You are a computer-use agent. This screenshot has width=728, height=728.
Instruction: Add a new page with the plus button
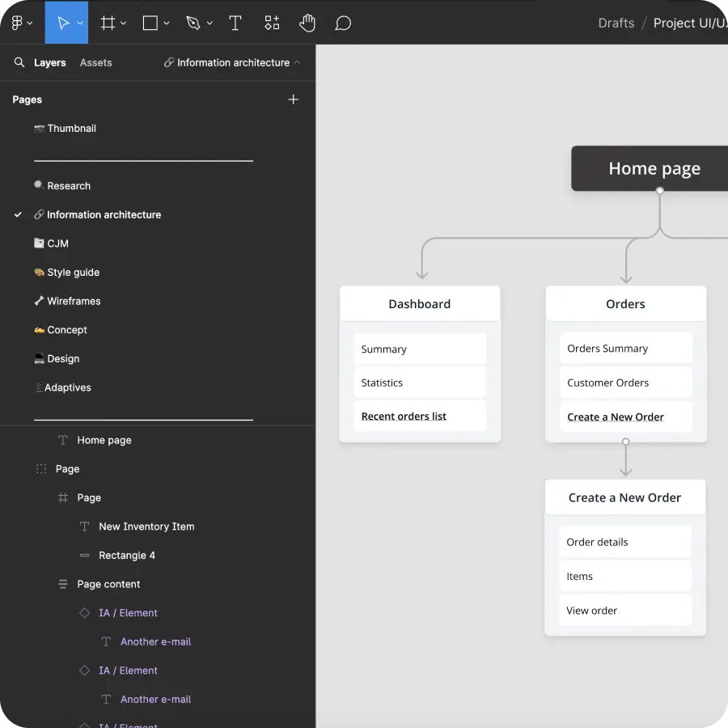click(293, 99)
